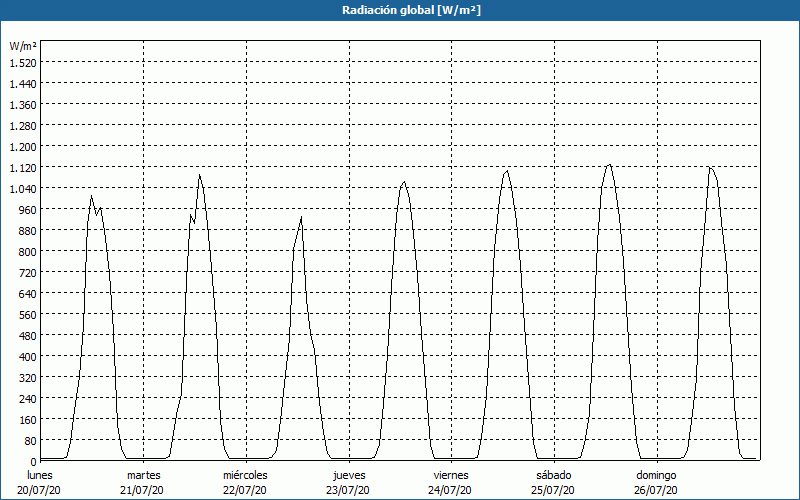Click the 21/07/20 date label
Viewport: 800px width, 500px height.
coord(142,490)
